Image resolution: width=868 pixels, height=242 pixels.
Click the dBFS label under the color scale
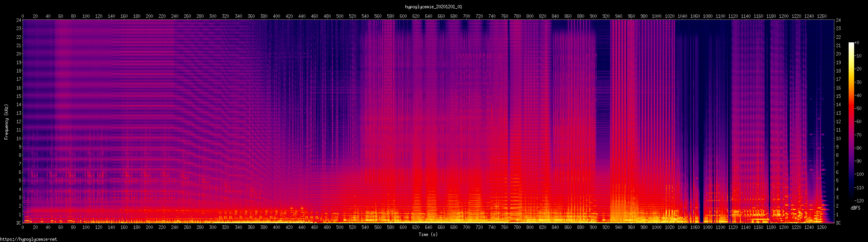click(x=855, y=208)
